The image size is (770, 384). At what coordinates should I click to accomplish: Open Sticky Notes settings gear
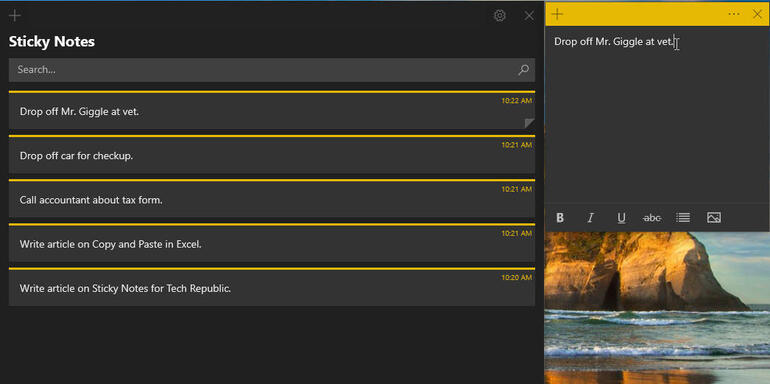point(499,16)
